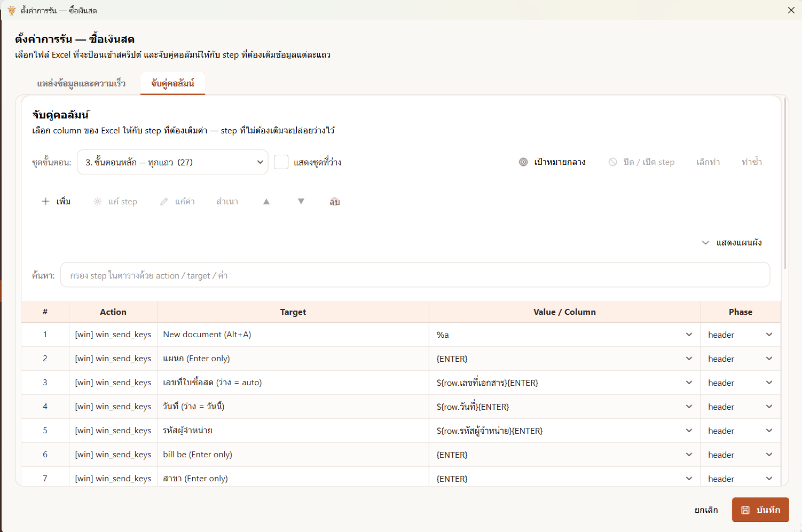
Task: Click the เป้าหมายกลาง target icon
Action: [x=523, y=162]
